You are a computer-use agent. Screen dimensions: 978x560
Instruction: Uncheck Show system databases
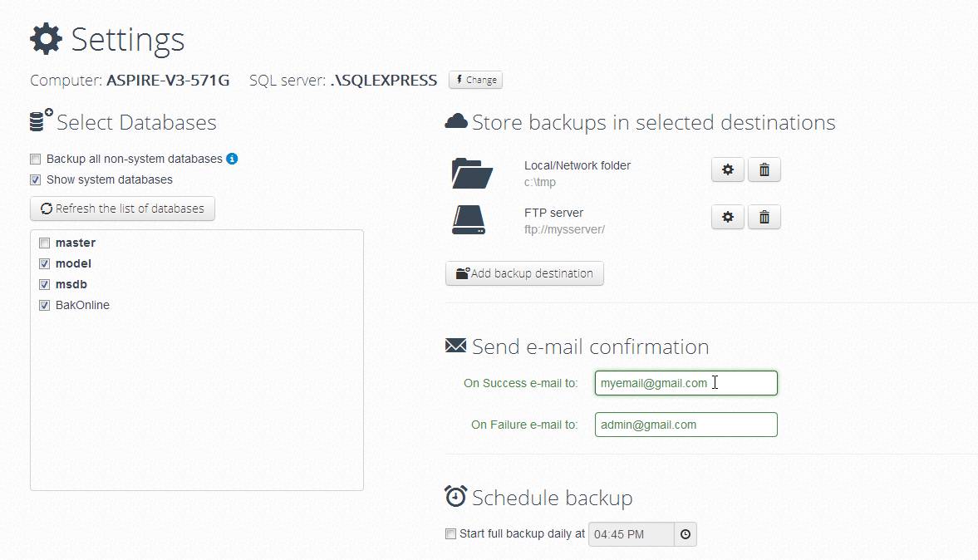[36, 179]
